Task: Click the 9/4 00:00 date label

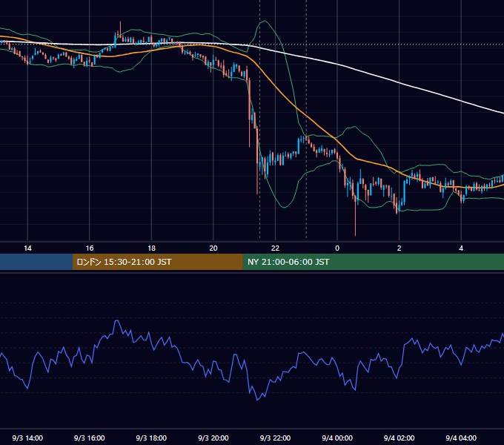Action: 337,438
